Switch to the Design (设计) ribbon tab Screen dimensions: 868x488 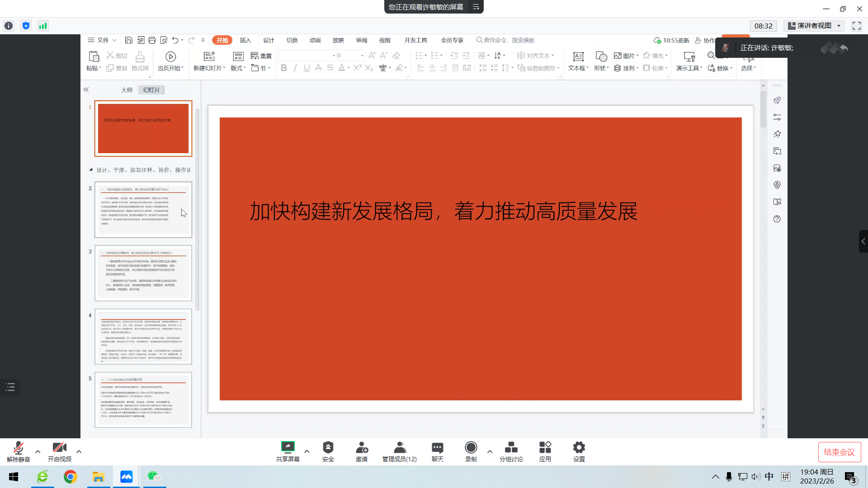click(269, 40)
